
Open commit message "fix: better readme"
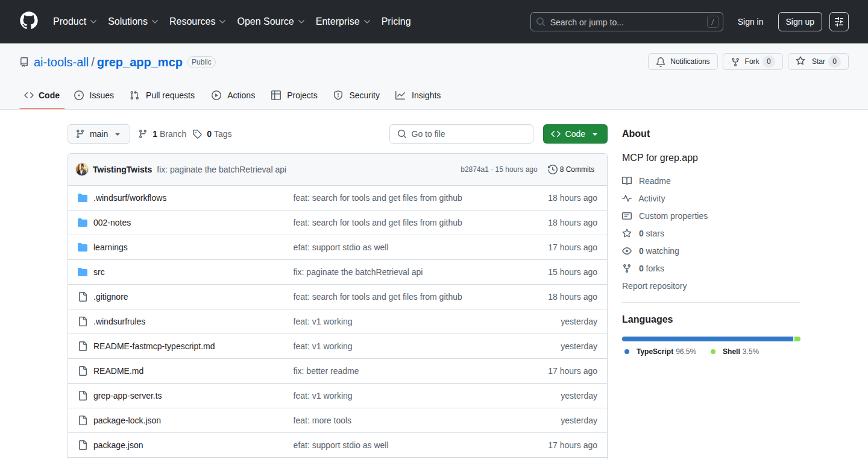pos(326,371)
